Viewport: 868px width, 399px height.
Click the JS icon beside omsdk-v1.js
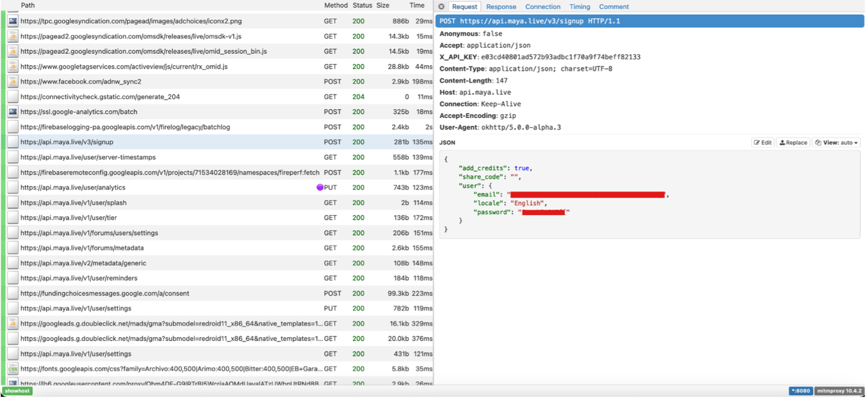tap(13, 36)
